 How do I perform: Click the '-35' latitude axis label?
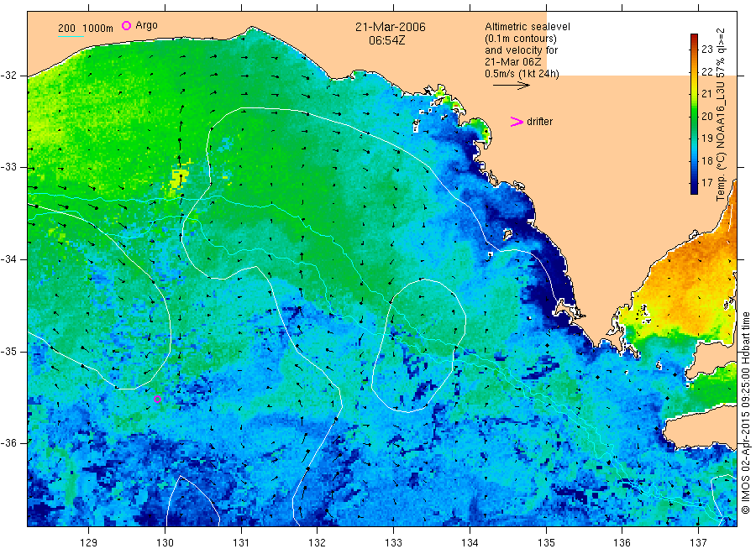coord(9,351)
